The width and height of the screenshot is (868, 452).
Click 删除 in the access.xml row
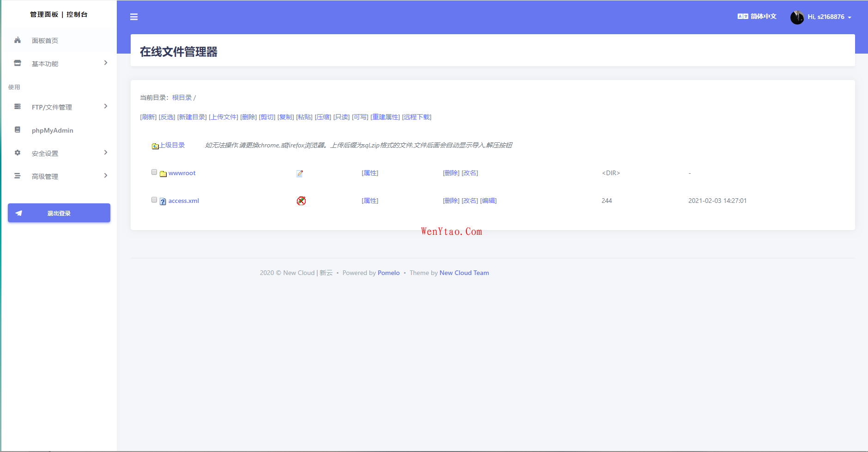coord(451,201)
